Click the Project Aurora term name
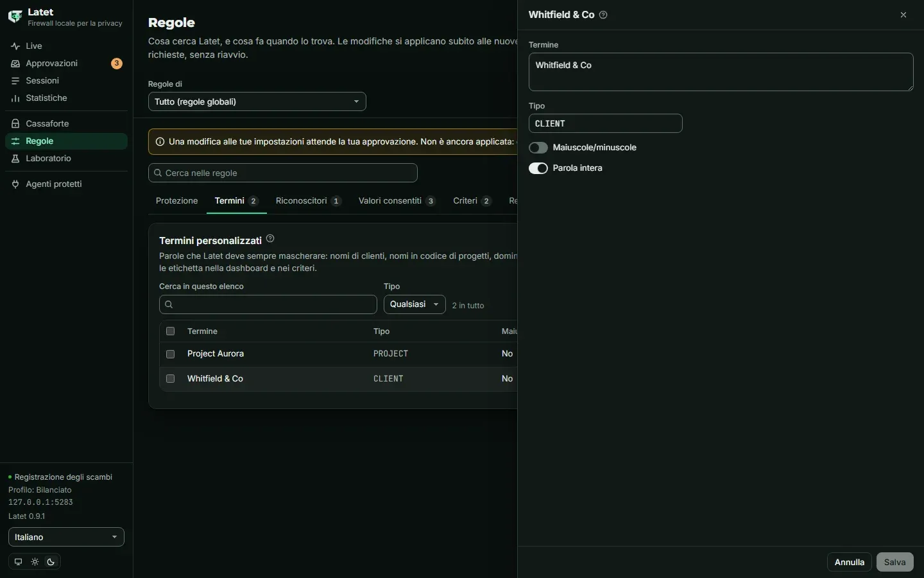Viewport: 924px width, 578px height. tap(216, 354)
